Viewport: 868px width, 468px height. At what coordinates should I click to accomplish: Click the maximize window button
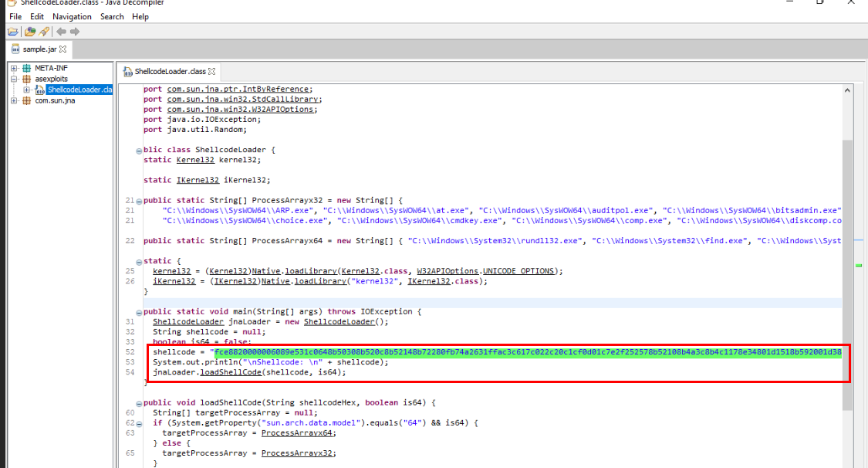point(819,3)
